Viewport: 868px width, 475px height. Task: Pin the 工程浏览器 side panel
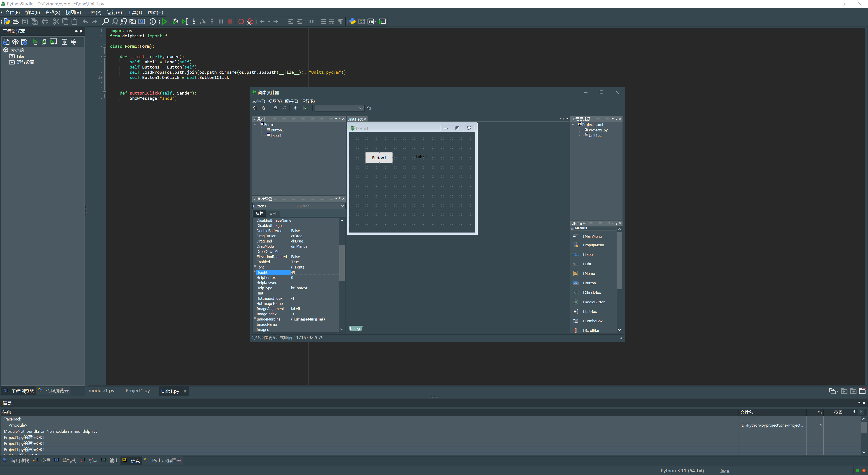pos(76,31)
